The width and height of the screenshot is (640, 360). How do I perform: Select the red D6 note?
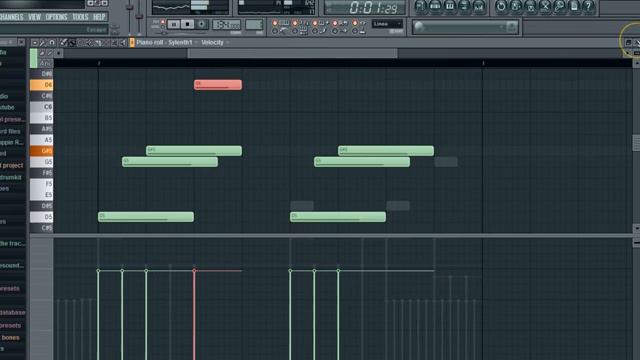point(218,84)
